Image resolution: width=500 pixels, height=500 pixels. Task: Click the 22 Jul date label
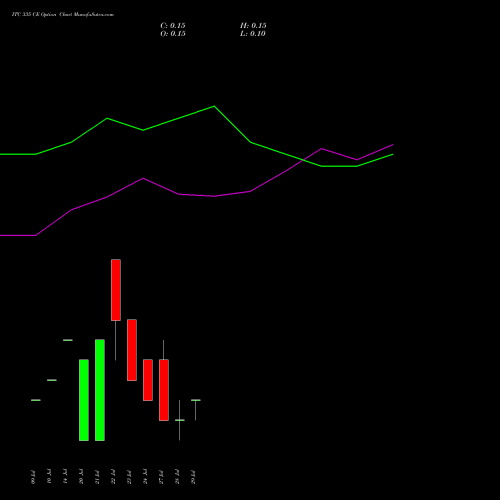(x=113, y=477)
